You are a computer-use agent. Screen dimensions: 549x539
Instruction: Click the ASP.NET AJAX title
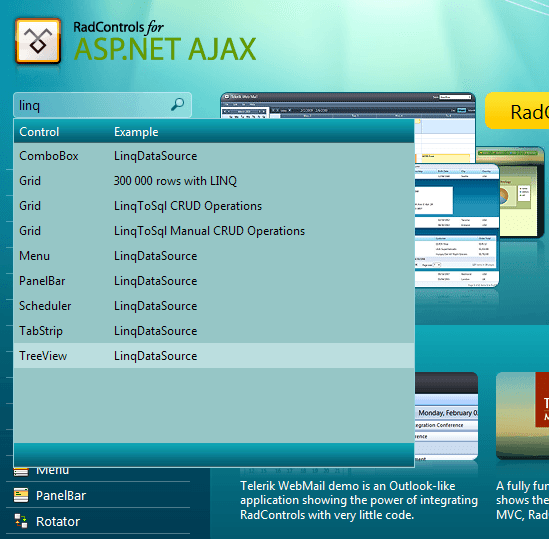tap(165, 49)
